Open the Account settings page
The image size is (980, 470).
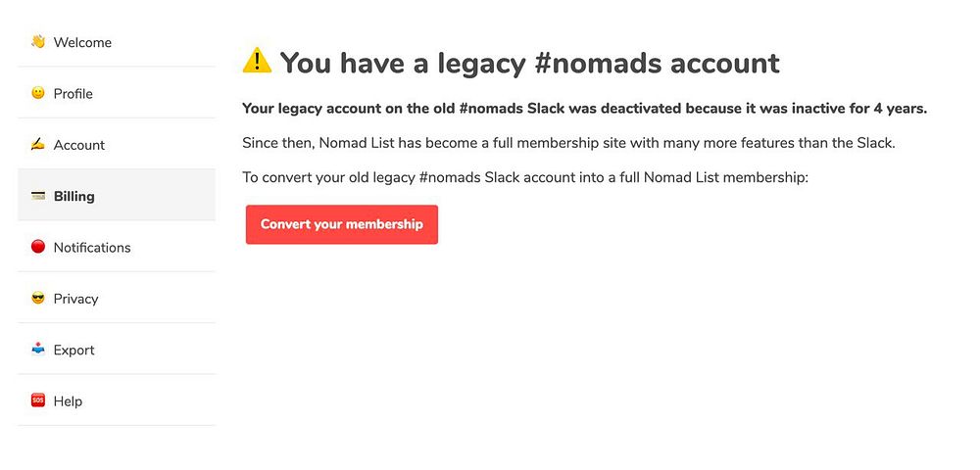117,144
